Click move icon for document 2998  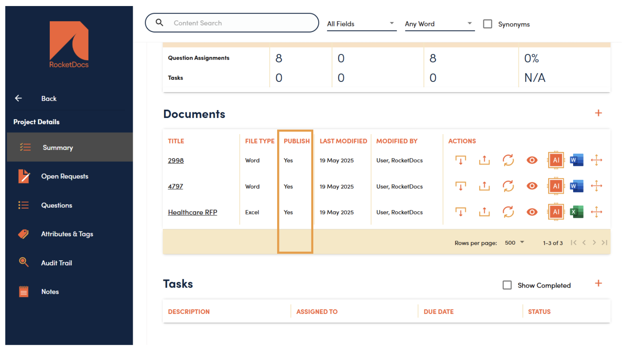(x=596, y=160)
